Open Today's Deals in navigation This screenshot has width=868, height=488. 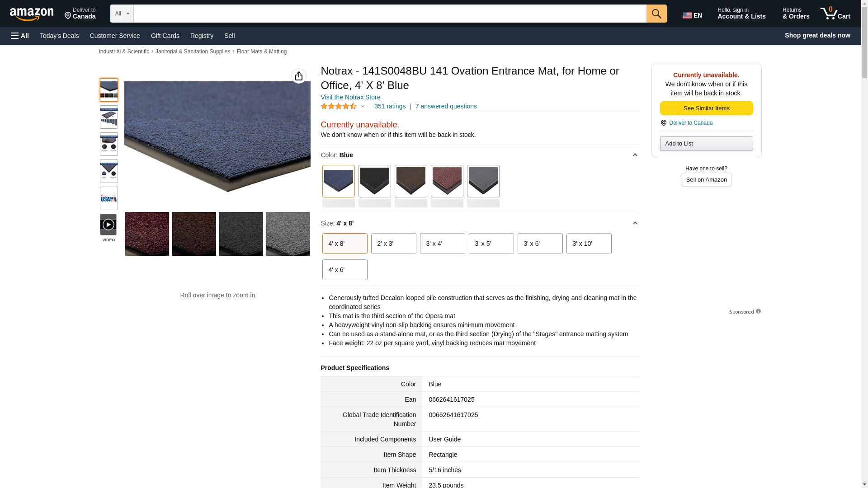(x=59, y=36)
